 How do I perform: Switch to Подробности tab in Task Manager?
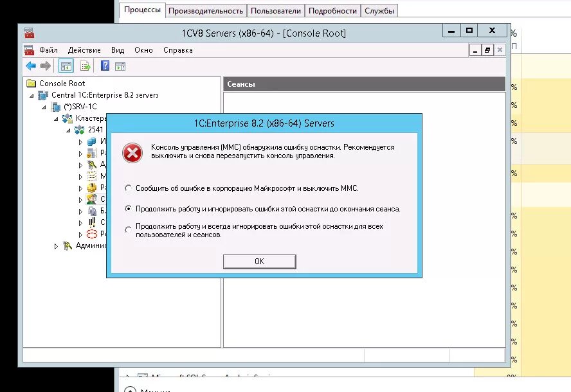pos(332,11)
